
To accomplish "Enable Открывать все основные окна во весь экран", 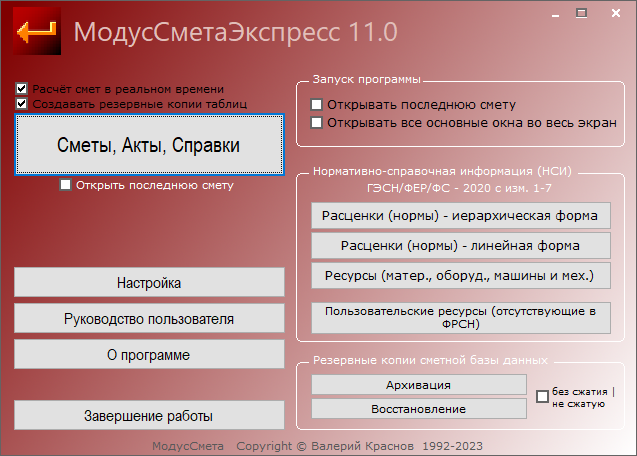I will [x=316, y=123].
